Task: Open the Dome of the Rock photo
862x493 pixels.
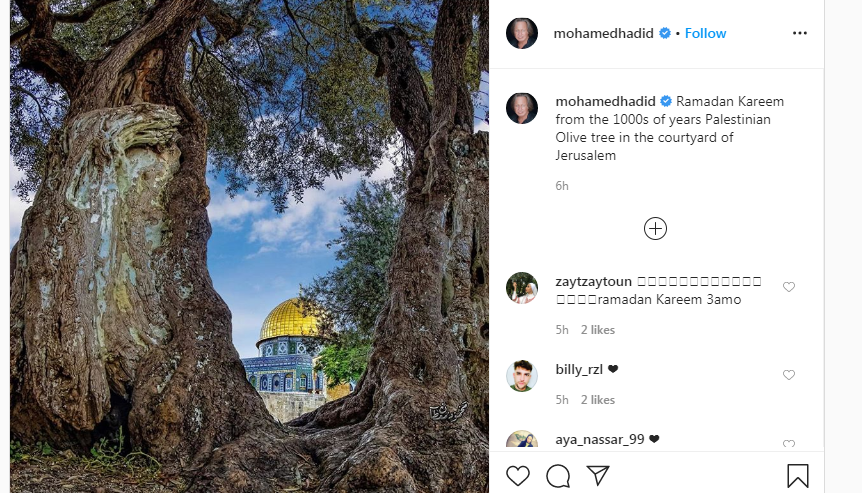Action: tap(249, 246)
